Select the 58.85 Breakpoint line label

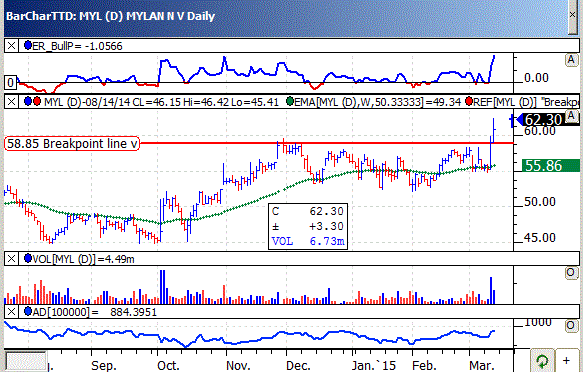(72, 143)
